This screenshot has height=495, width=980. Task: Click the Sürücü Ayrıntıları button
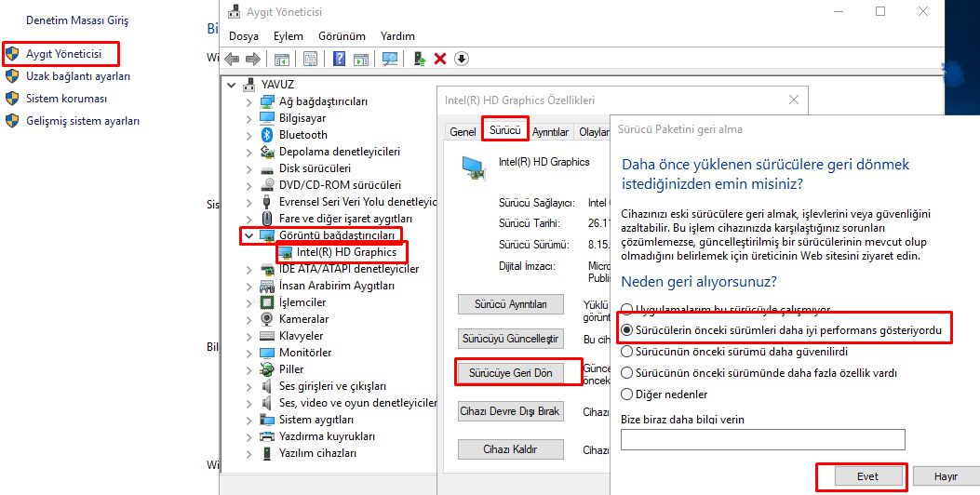pos(511,304)
